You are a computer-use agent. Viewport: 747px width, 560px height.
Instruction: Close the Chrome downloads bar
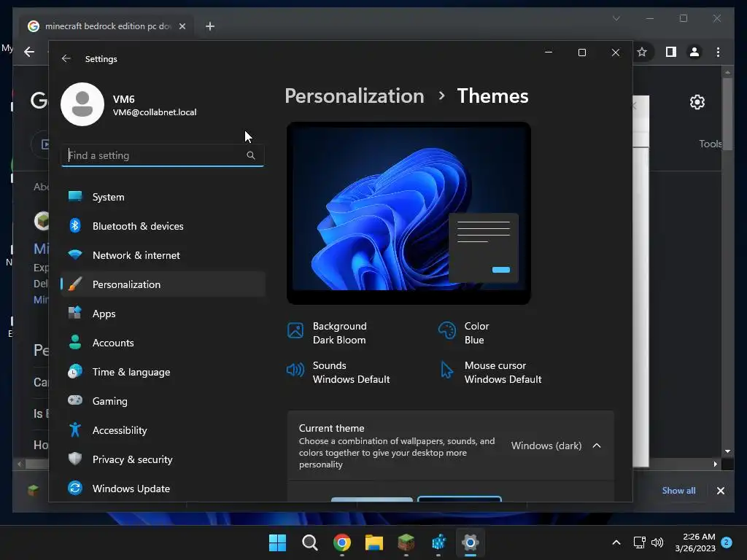(720, 491)
